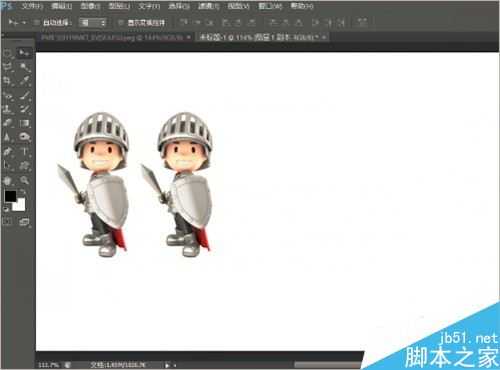
Task: Click the zoom percentage field in status bar
Action: 49,365
